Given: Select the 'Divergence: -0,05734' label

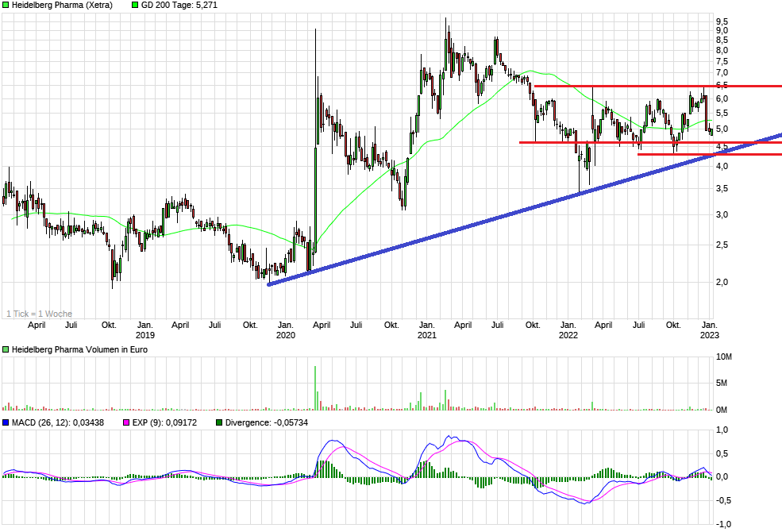Looking at the screenshot, I should (x=266, y=422).
